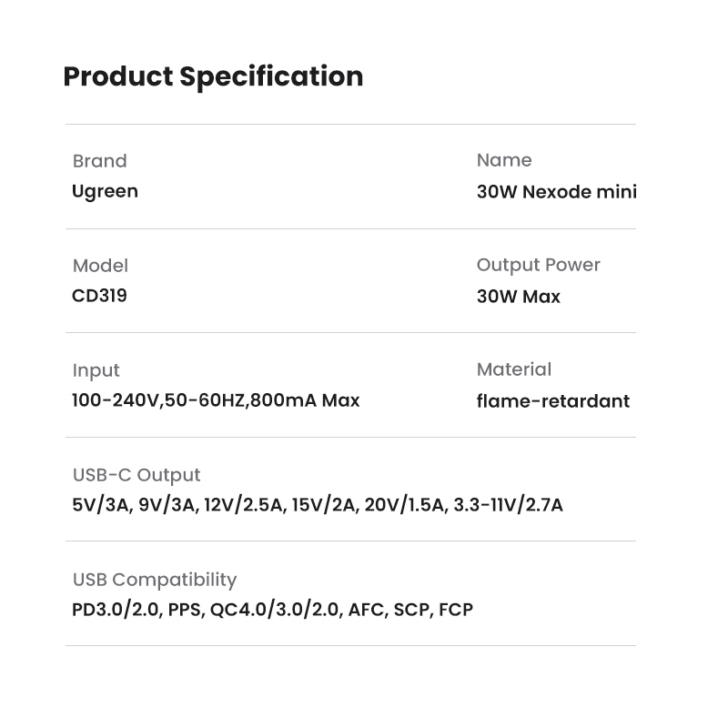728x728 pixels.
Task: Click the 5V/3A output value
Action: [101, 505]
